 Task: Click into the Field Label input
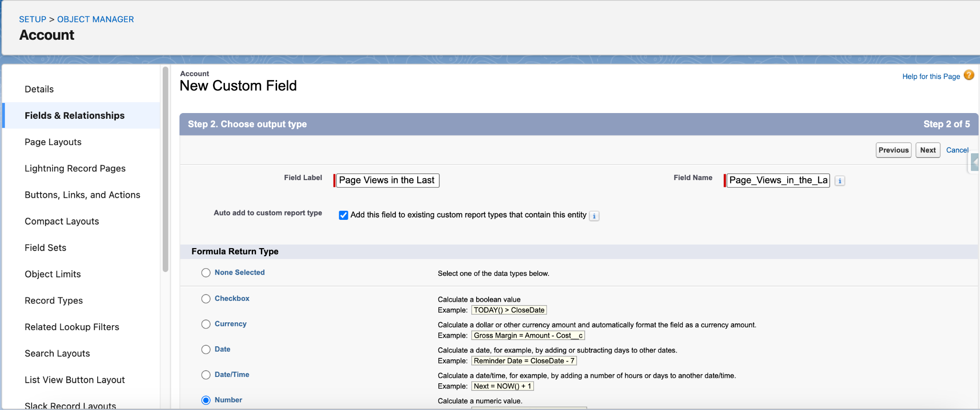click(x=388, y=180)
